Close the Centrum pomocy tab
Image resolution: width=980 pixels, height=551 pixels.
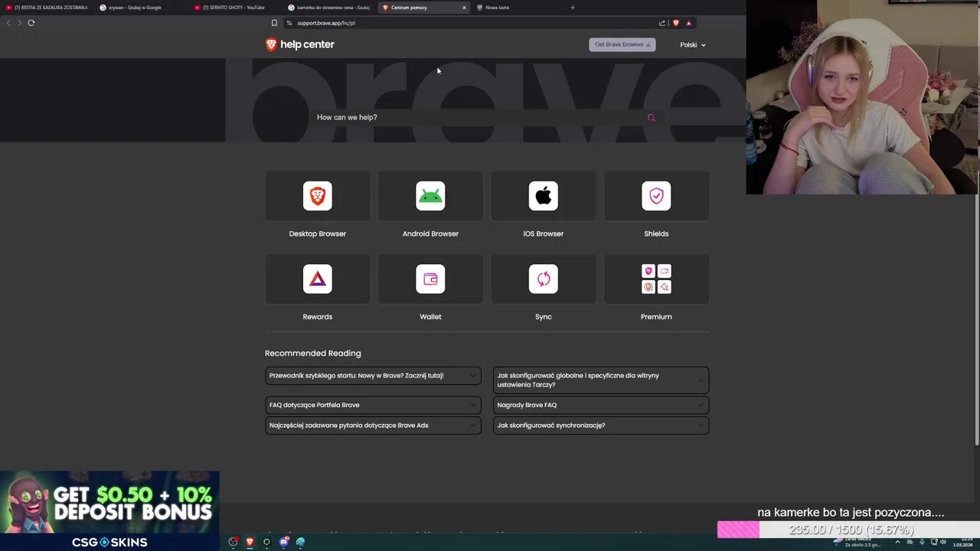click(464, 8)
